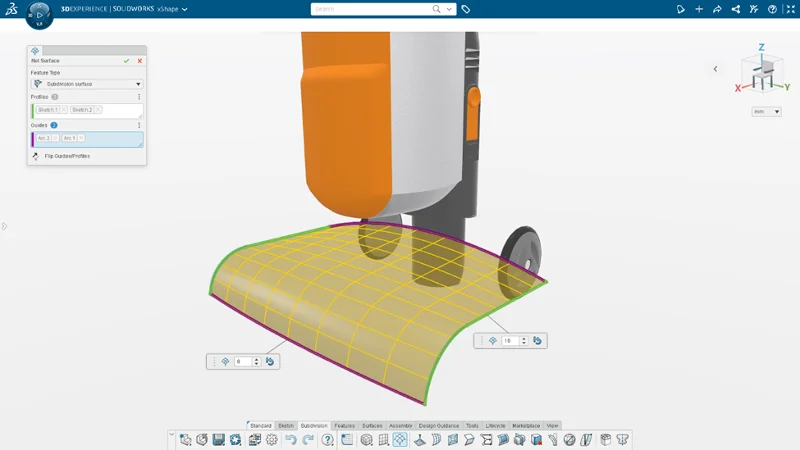Remove Arc.2 from Guides list
Viewport: 800px width, 450px height.
coord(56,138)
